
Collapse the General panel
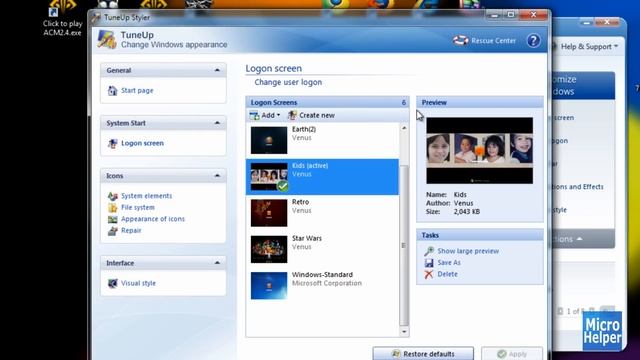(x=217, y=70)
